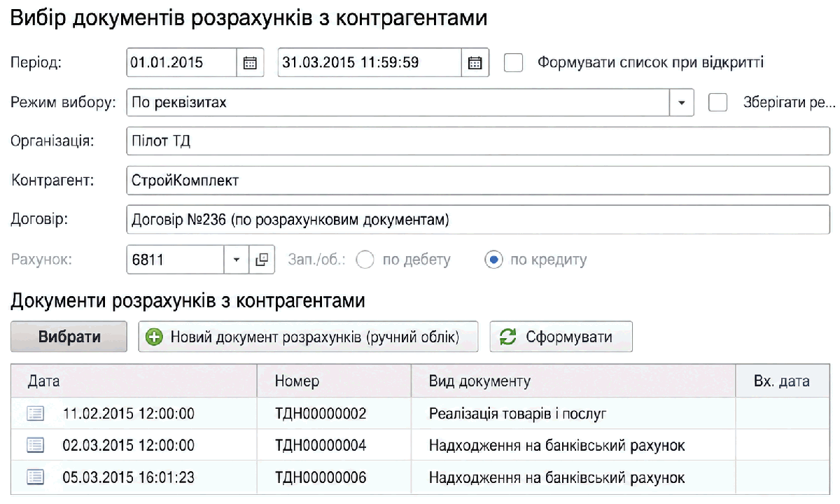
Task: Click the 'Договір' field with Договір №236
Action: [477, 220]
